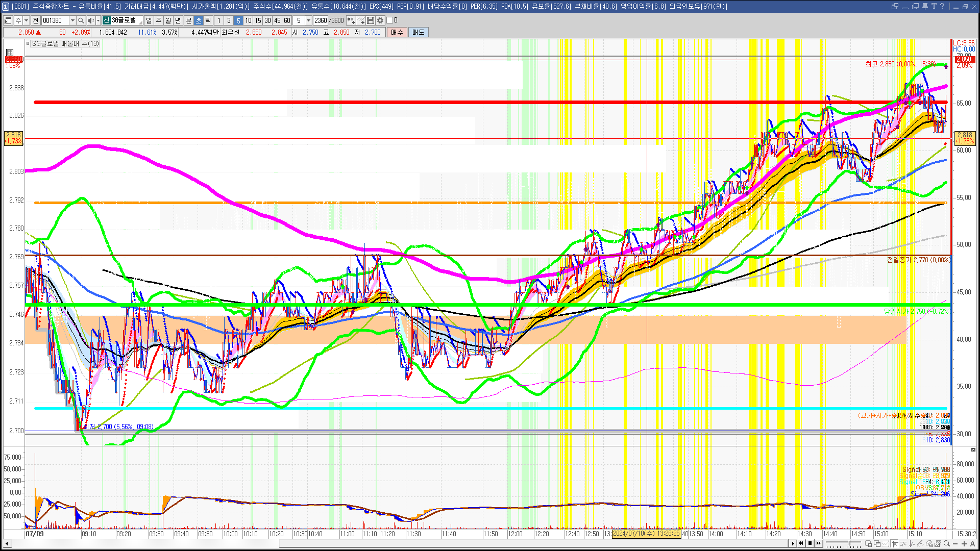Toggle the D checkbox in toolbar
Viewport: 980px width, 551px height.
390,20
